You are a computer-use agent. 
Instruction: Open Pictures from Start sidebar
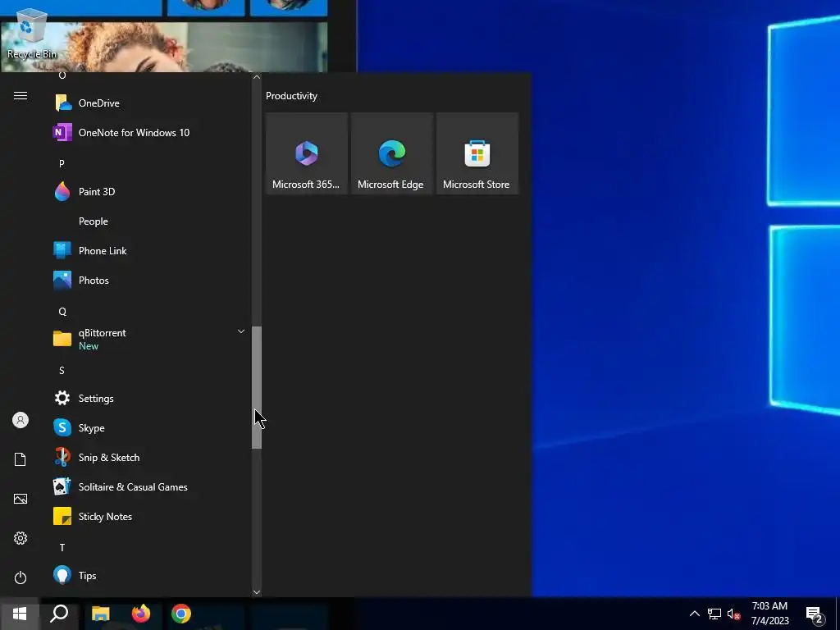(x=21, y=499)
